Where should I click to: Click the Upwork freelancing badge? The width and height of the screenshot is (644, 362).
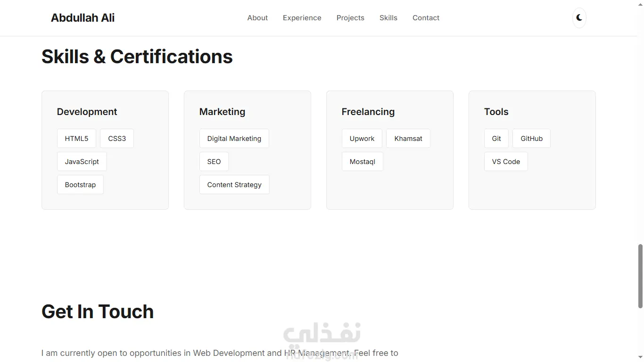pyautogui.click(x=362, y=139)
